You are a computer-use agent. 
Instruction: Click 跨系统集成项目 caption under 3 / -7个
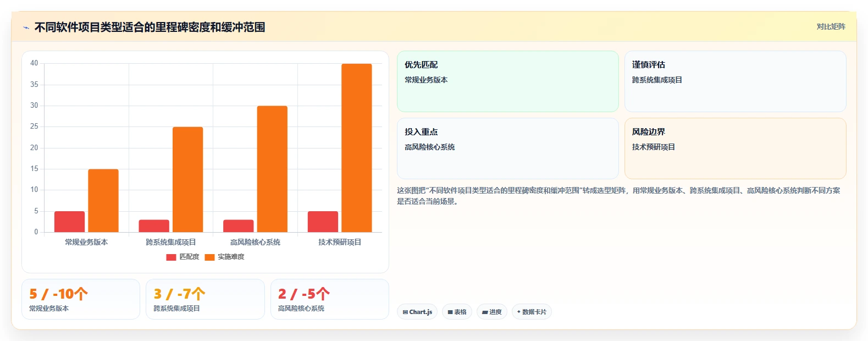176,309
